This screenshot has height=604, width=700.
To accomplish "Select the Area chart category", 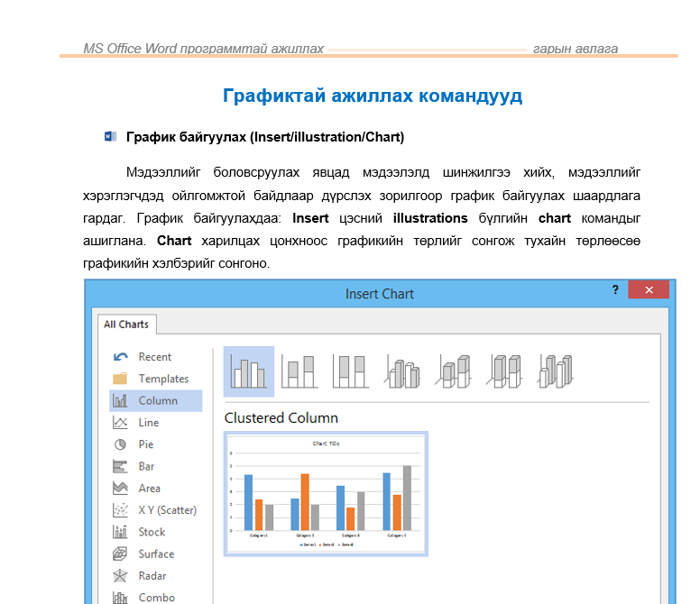I will click(155, 489).
